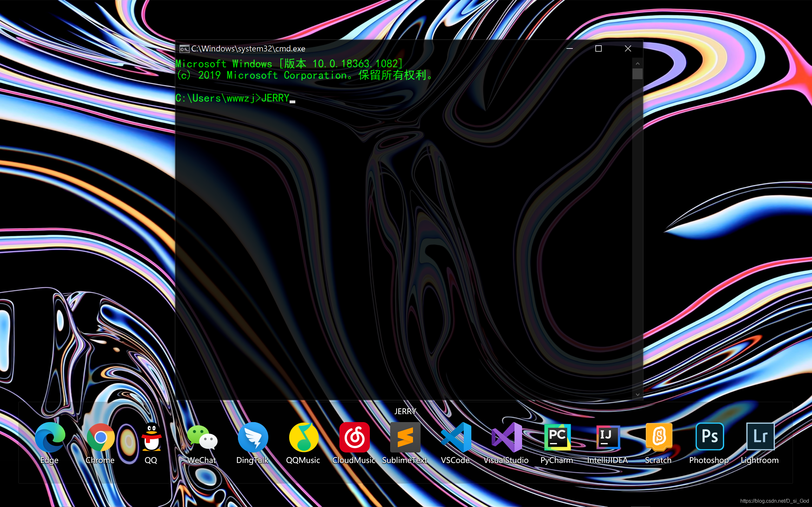Image resolution: width=812 pixels, height=507 pixels.
Task: Start QQMusic from the dock
Action: coord(303,437)
